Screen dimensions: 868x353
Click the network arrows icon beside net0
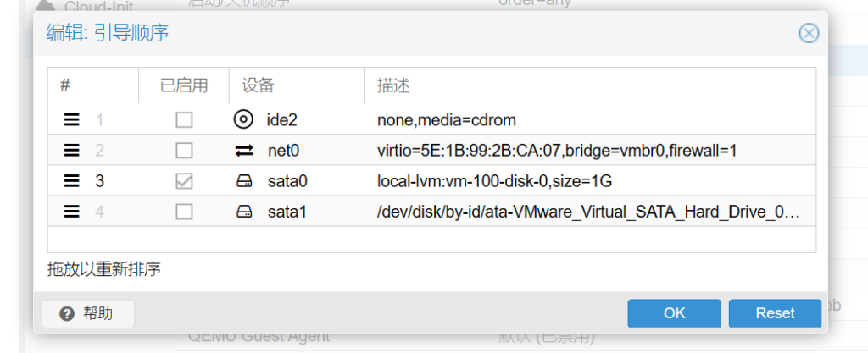(x=243, y=151)
